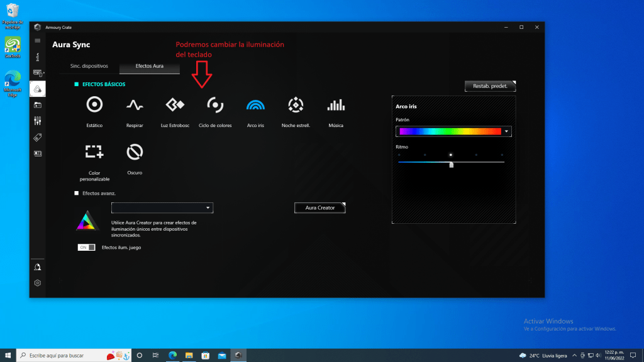The width and height of the screenshot is (644, 362).
Task: Select the Noche estrell. effect
Action: coord(296,105)
